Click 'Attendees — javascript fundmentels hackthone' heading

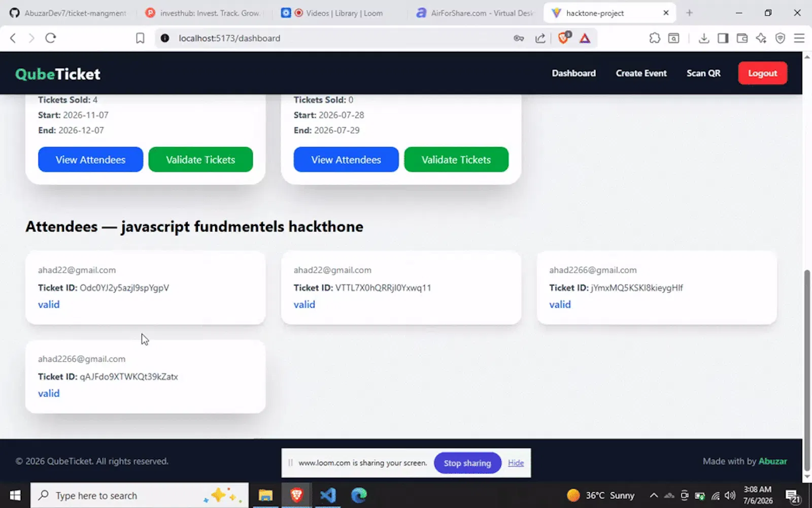(x=194, y=227)
